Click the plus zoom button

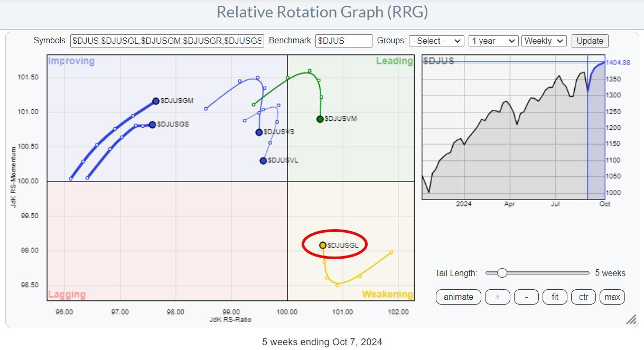click(x=498, y=297)
